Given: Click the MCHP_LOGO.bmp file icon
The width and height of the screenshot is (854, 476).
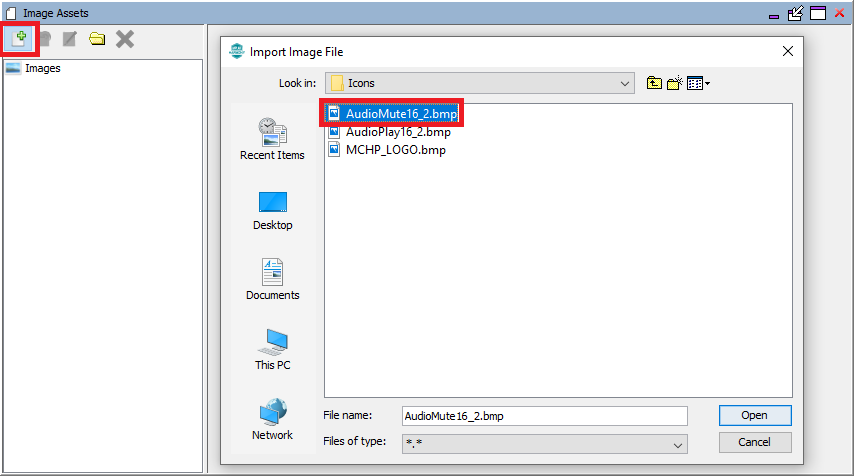Looking at the screenshot, I should [x=334, y=150].
